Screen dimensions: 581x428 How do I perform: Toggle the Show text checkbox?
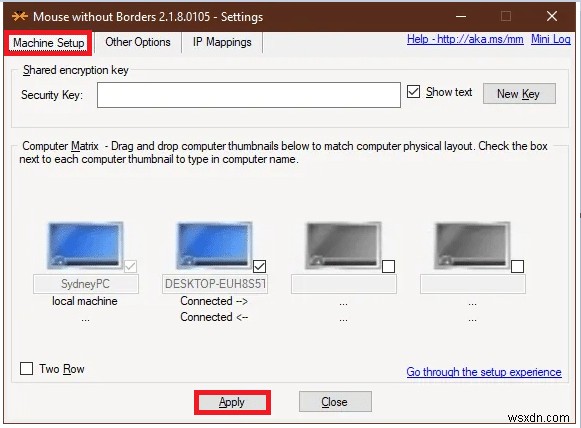(413, 92)
